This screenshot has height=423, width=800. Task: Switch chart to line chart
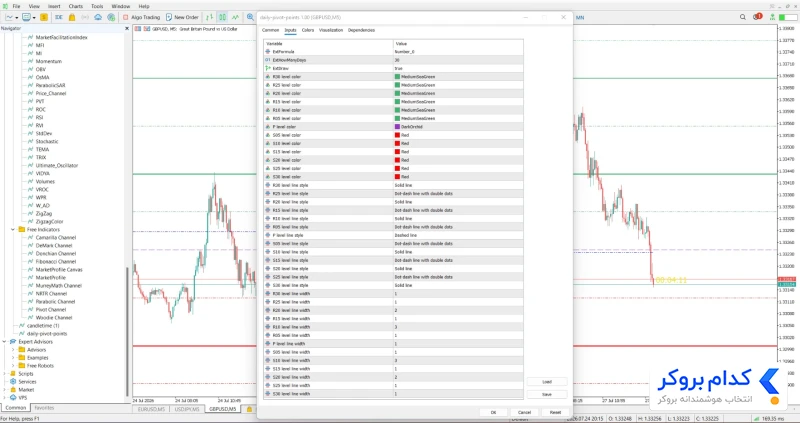[x=236, y=17]
